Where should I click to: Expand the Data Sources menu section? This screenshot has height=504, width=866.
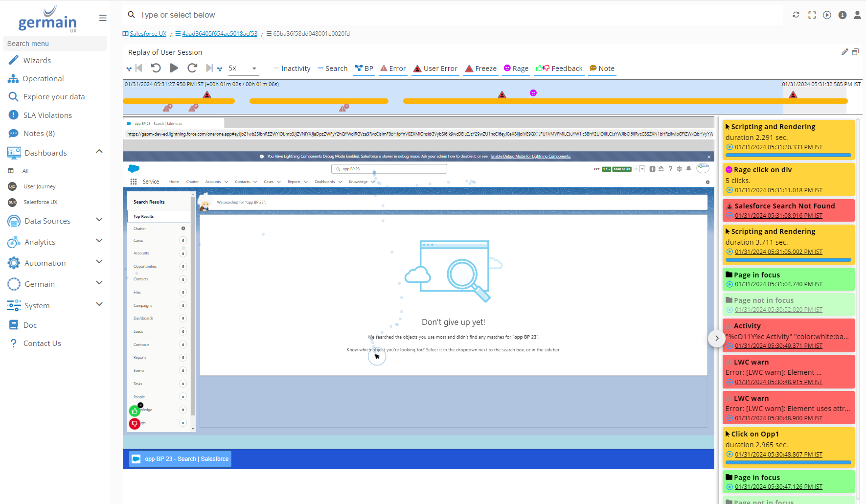point(99,220)
